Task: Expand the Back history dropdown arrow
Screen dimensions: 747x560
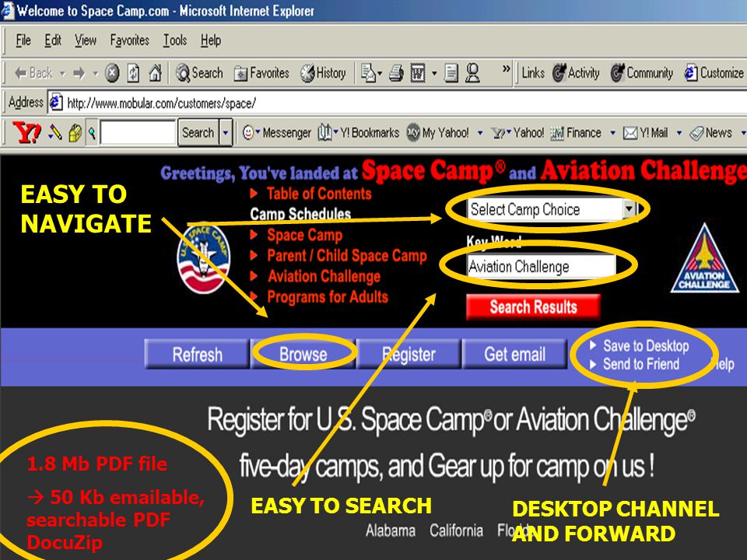Action: (x=62, y=73)
